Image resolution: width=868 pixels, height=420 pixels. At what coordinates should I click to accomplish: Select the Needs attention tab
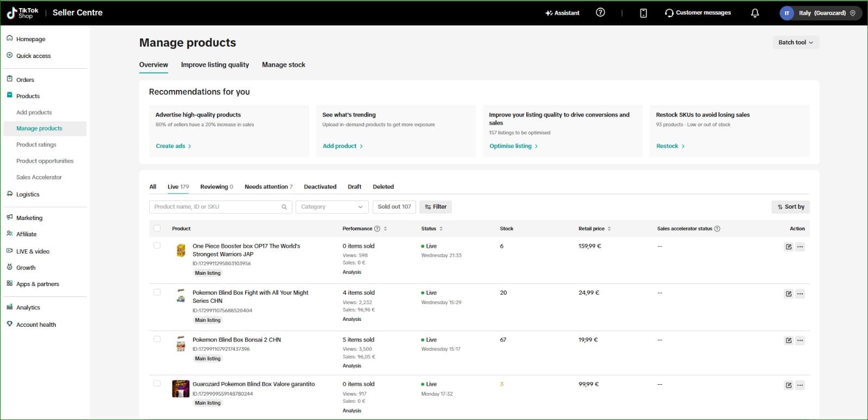[269, 187]
